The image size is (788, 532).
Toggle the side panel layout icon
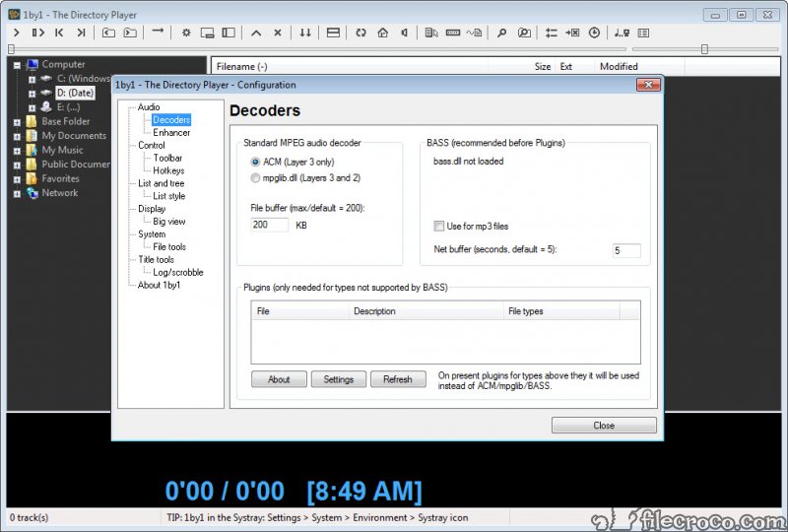[x=229, y=33]
